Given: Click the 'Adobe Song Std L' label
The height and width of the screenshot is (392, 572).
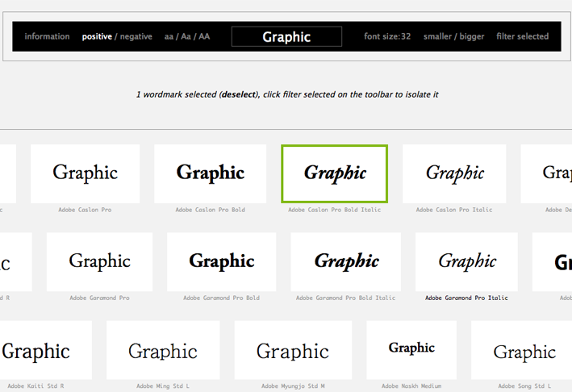Looking at the screenshot, I should [x=524, y=386].
